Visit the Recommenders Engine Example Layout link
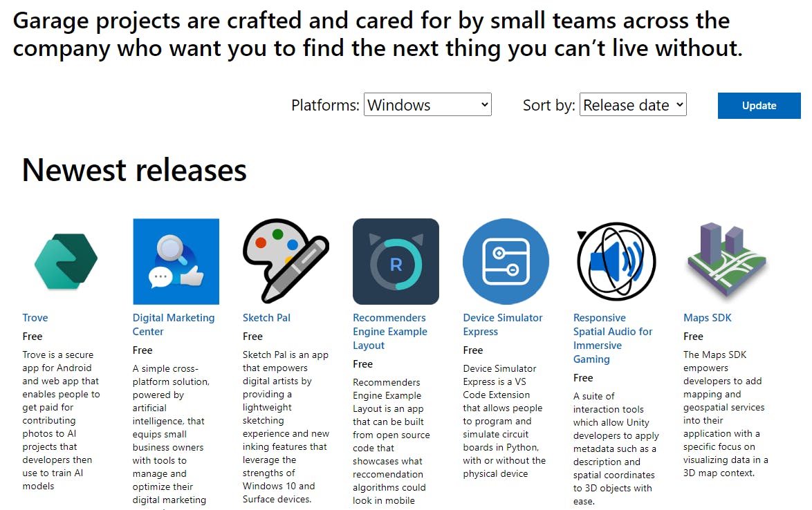The width and height of the screenshot is (812, 510). (x=390, y=332)
